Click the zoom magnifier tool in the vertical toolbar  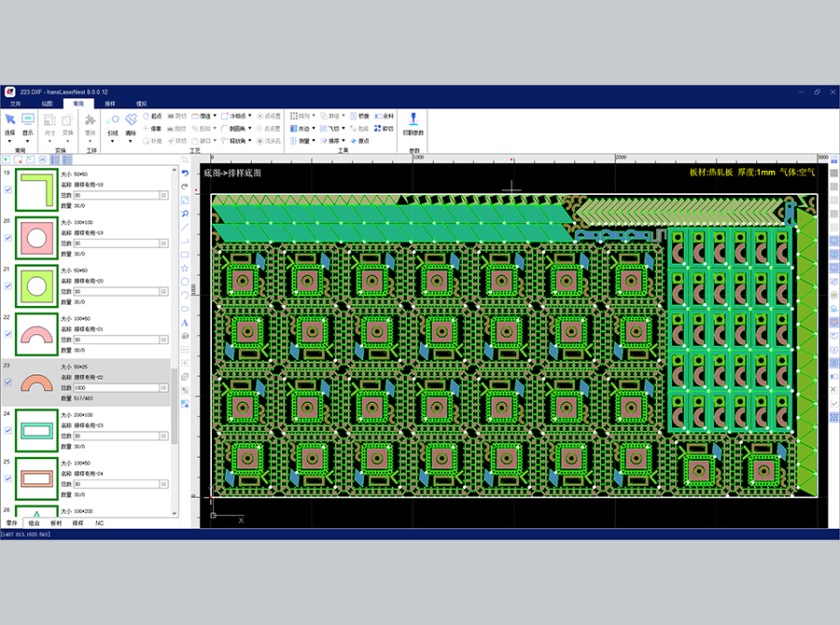[185, 214]
